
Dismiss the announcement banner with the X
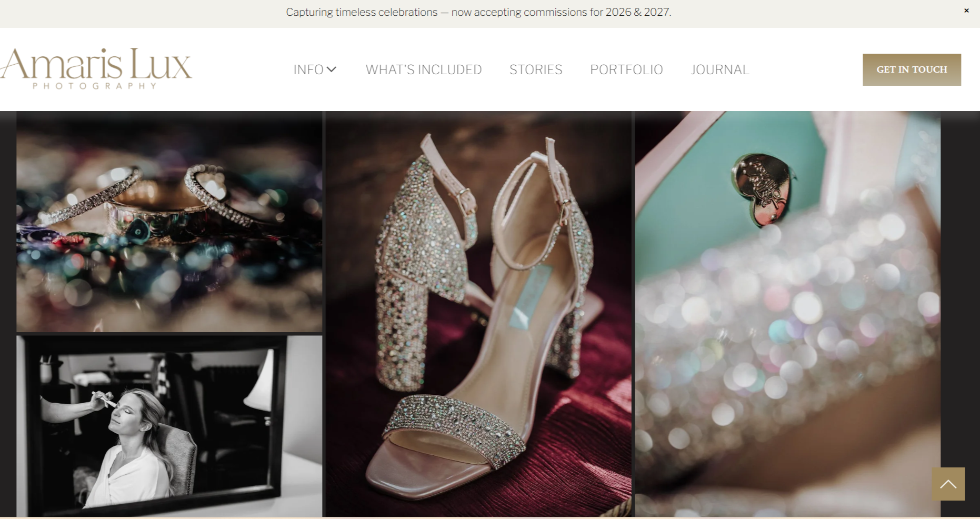[966, 11]
